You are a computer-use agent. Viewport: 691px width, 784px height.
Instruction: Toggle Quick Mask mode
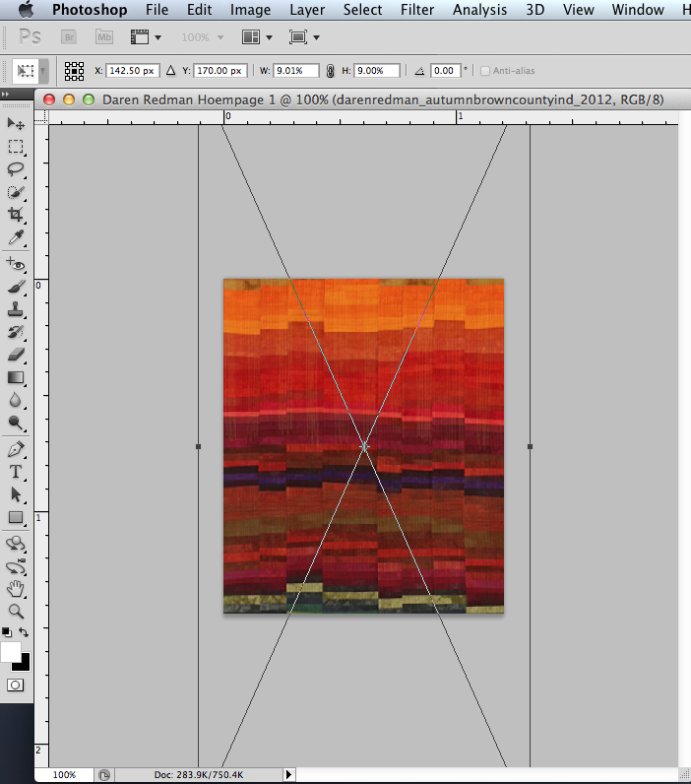15,685
